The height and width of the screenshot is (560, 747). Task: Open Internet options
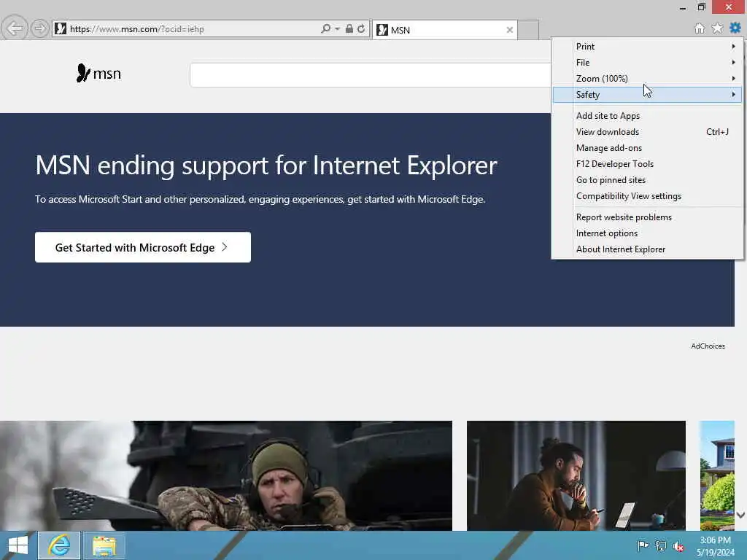[647, 233]
